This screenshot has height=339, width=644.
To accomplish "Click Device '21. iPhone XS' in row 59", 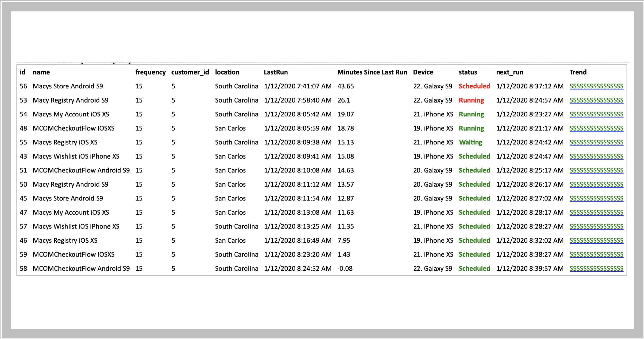I will [433, 254].
